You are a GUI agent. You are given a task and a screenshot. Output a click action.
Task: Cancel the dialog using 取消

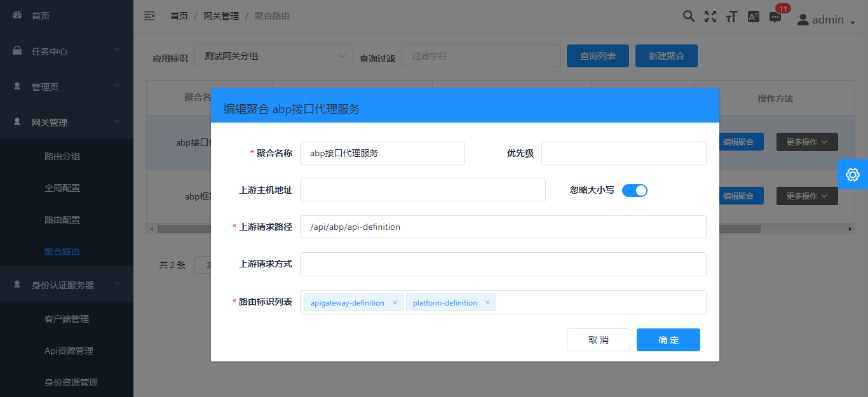(x=598, y=340)
